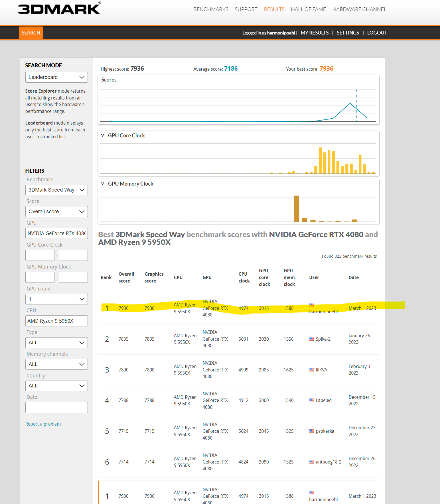The image size is (440, 504).
Task: Open Hardware Channel page
Action: click(359, 9)
